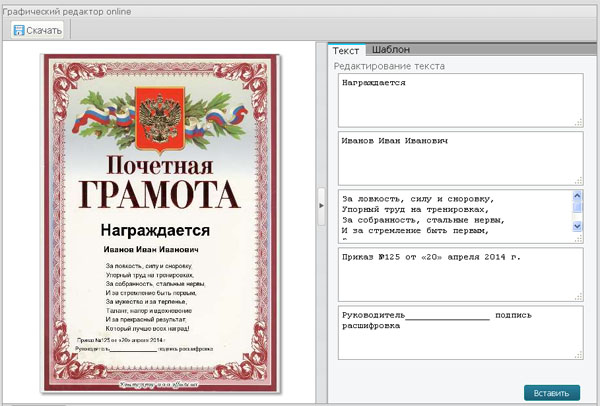This screenshot has height=406, width=600.
Task: Click the coat of arms emblem on the certificate
Action: pos(160,118)
